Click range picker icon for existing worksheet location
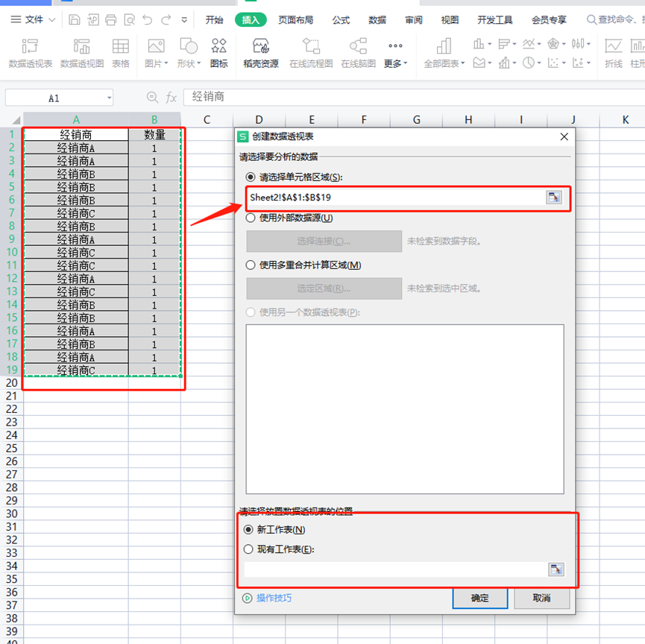This screenshot has height=644, width=645. coord(556,569)
